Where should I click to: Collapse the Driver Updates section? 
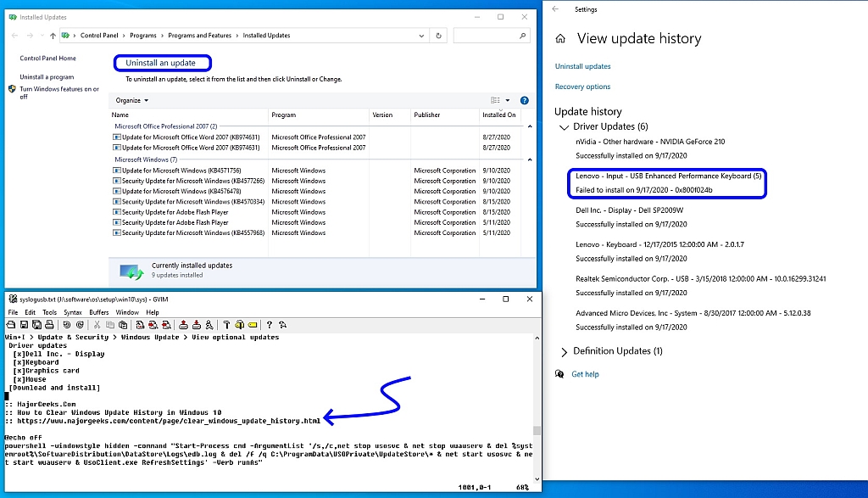(x=564, y=127)
